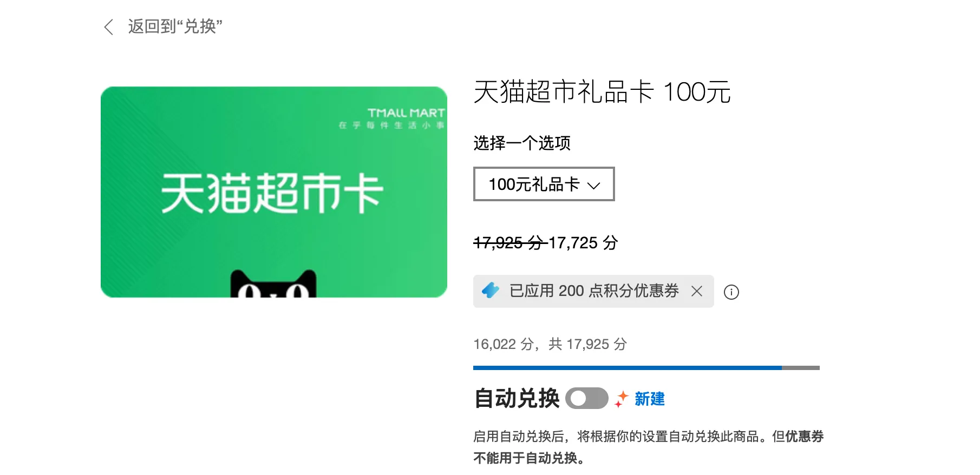Viewport: 980px width, 475px height.
Task: Open the 100元礼品卡 option dropdown
Action: point(544,184)
